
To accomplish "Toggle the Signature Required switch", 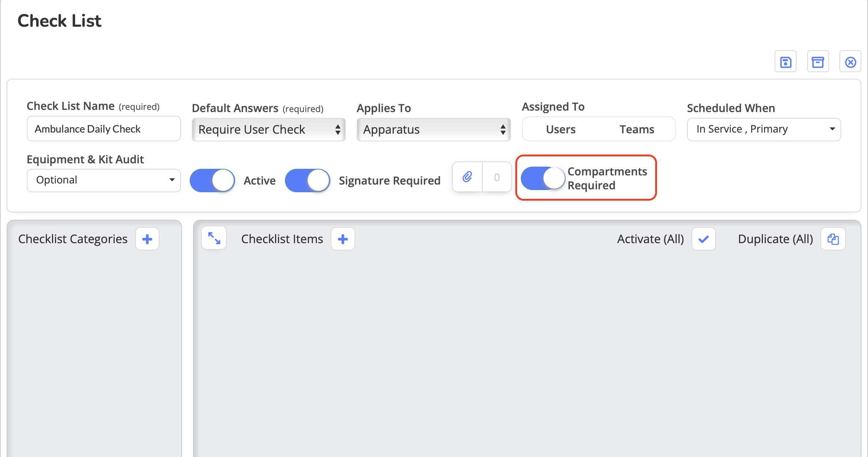I will pyautogui.click(x=308, y=181).
